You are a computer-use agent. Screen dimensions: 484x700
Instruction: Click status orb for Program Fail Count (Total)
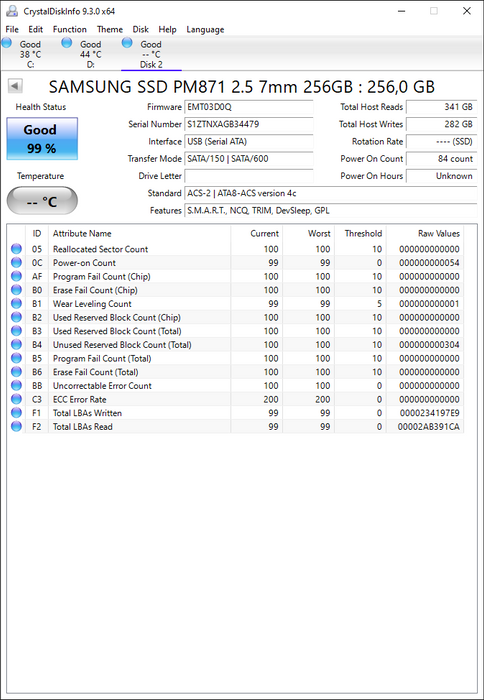(x=17, y=358)
